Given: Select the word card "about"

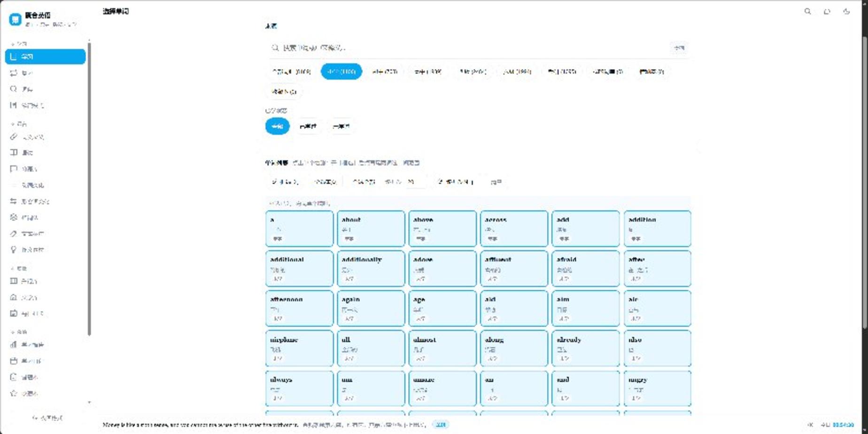Looking at the screenshot, I should coord(371,229).
